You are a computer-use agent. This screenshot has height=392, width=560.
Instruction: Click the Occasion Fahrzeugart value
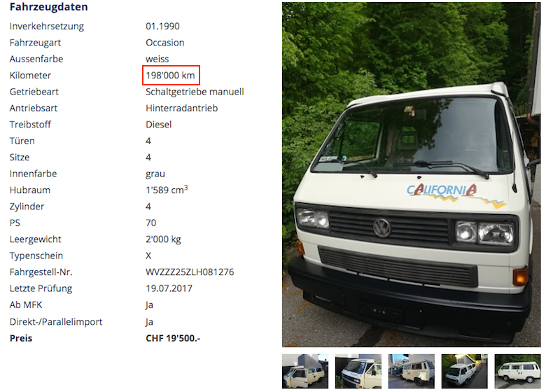(x=165, y=43)
